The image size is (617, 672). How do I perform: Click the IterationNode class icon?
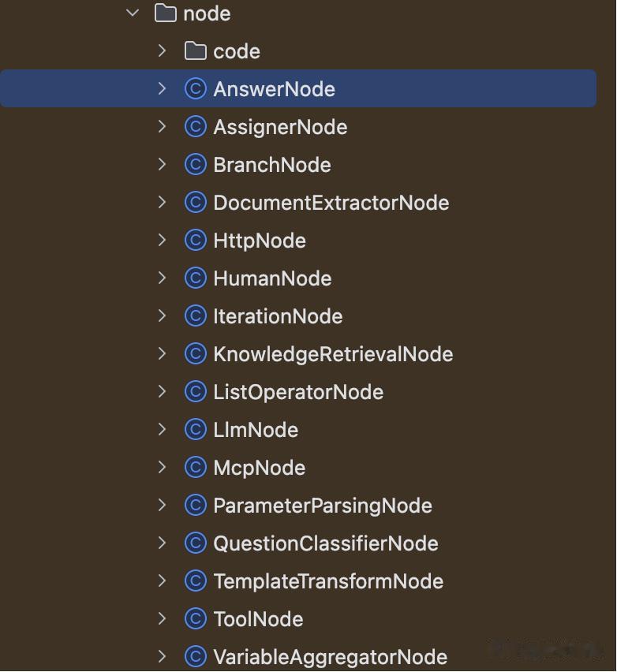pyautogui.click(x=195, y=315)
